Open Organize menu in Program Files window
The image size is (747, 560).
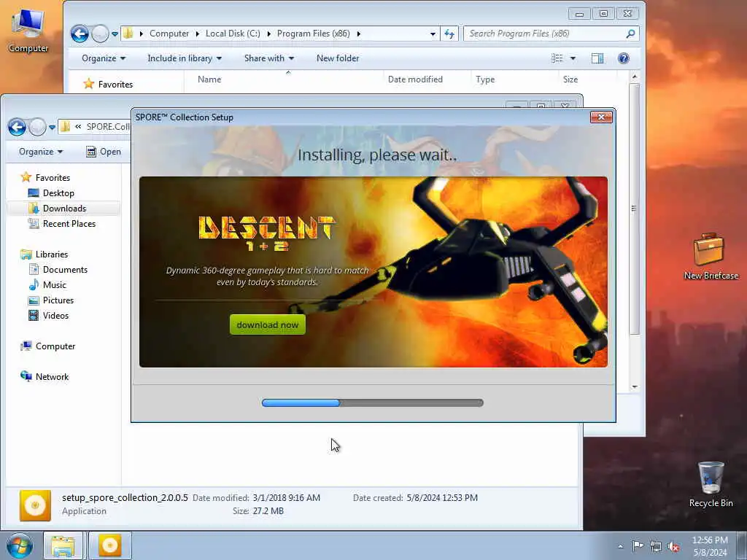[104, 58]
